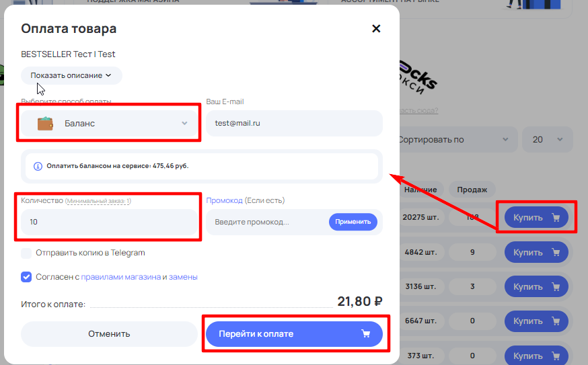Click the Отменить button
The width and height of the screenshot is (588, 365).
[109, 334]
